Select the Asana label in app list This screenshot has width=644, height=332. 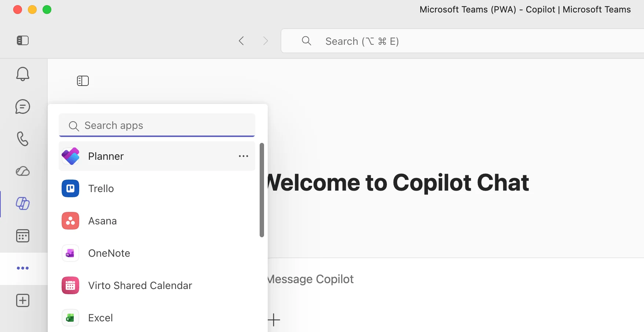tap(103, 221)
